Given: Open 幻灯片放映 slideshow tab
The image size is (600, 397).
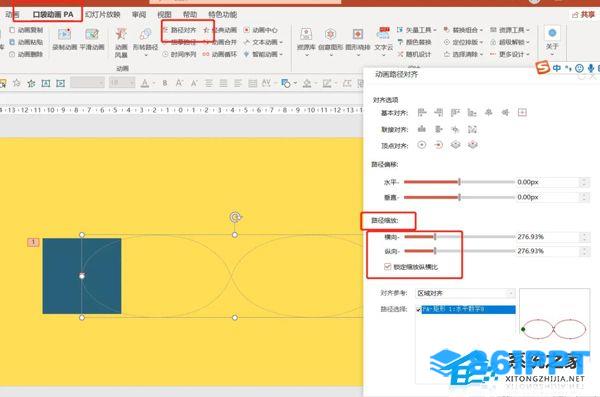Looking at the screenshot, I should [x=103, y=15].
